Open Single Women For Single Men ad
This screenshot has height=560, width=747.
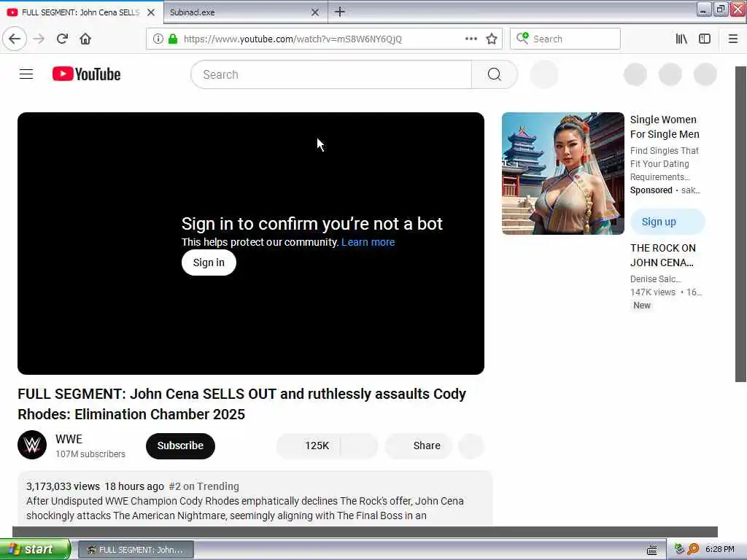point(665,127)
